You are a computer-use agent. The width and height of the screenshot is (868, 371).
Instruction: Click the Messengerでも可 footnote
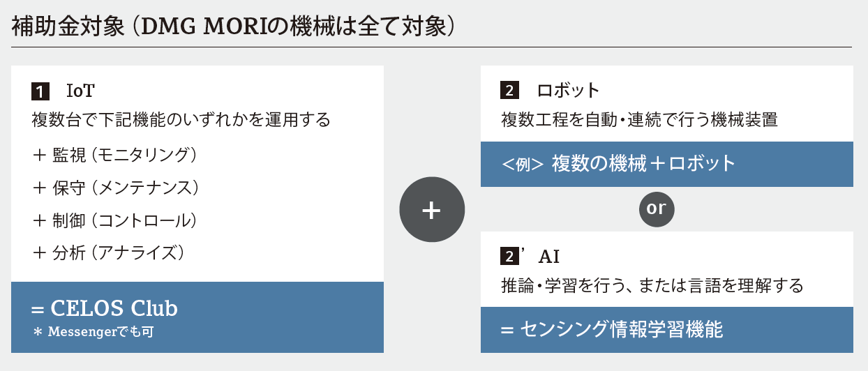pos(93,333)
